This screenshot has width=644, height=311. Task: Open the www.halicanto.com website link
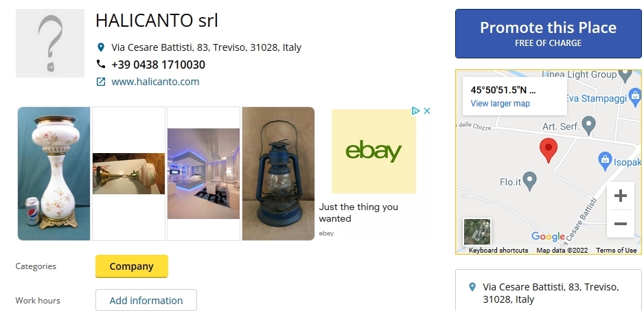tap(155, 81)
